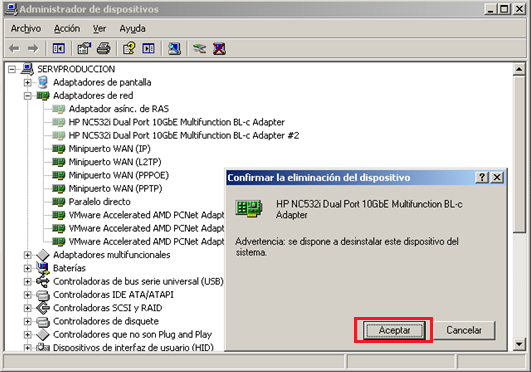Expand the Baterías node
The width and height of the screenshot is (531, 372).
pyautogui.click(x=27, y=268)
